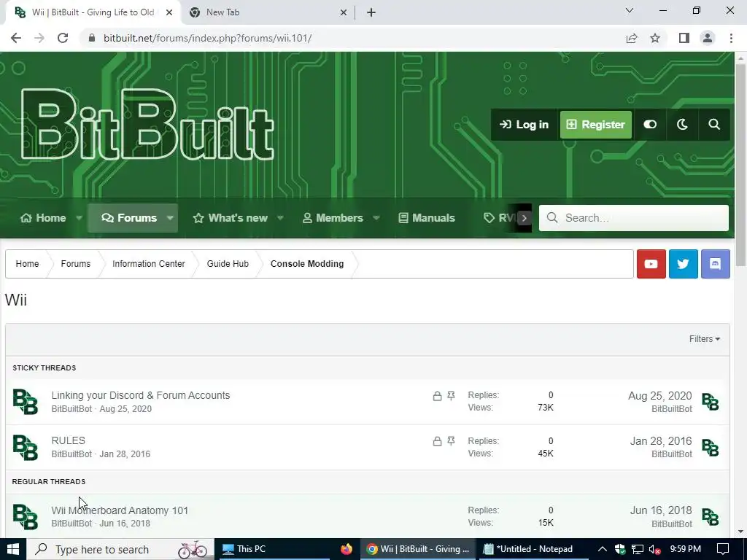747x560 pixels.
Task: Open the Manuals navigation item
Action: (427, 218)
